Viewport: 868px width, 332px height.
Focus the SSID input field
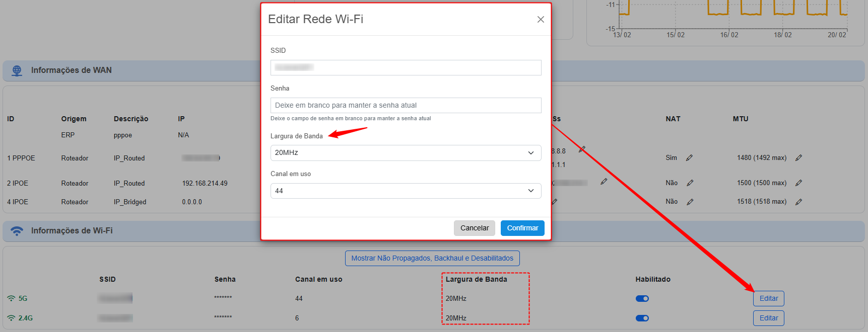point(406,68)
